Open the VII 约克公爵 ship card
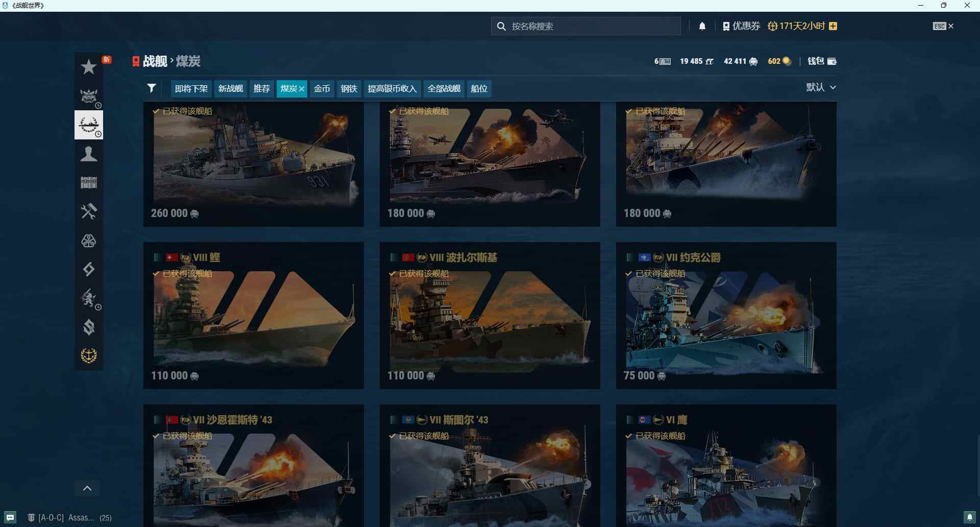The width and height of the screenshot is (980, 527). [726, 316]
